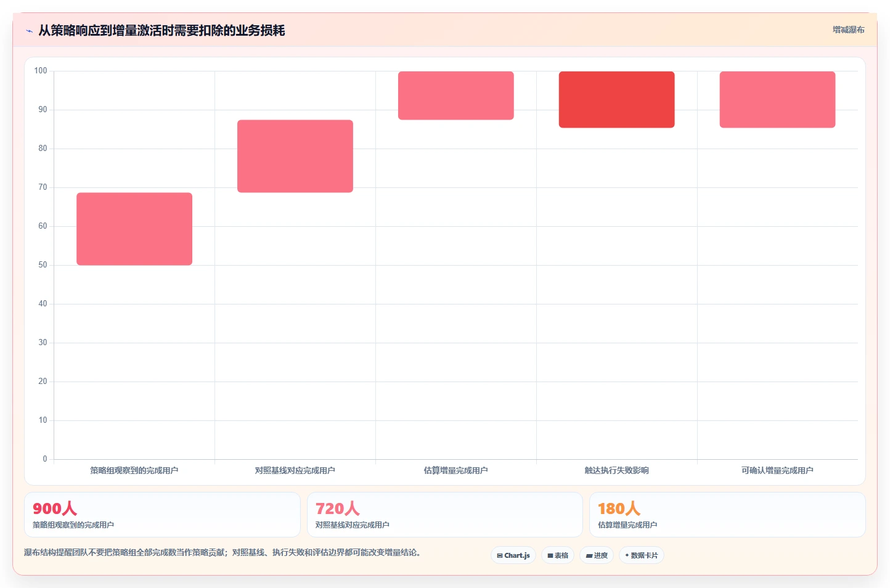Open the 180人 data card
The width and height of the screenshot is (890, 588).
pos(727,515)
